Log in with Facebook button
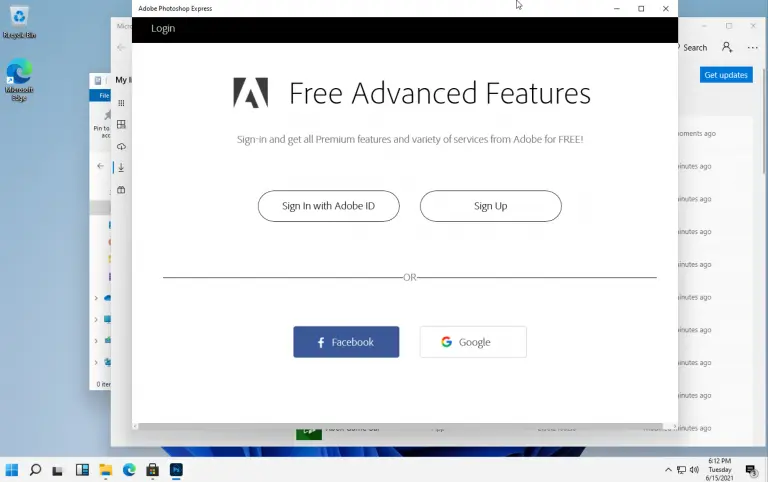 tap(346, 342)
